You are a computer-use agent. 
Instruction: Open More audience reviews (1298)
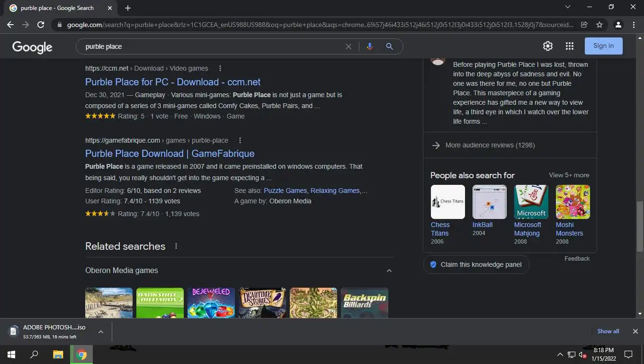tap(490, 145)
